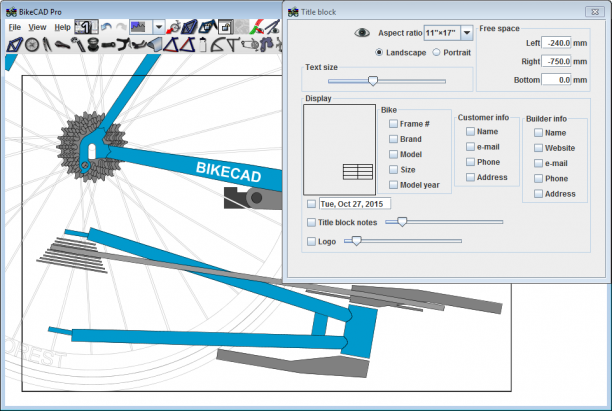Click the Aspect ratio dropdown arrow button
This screenshot has width=612, height=411.
[467, 33]
